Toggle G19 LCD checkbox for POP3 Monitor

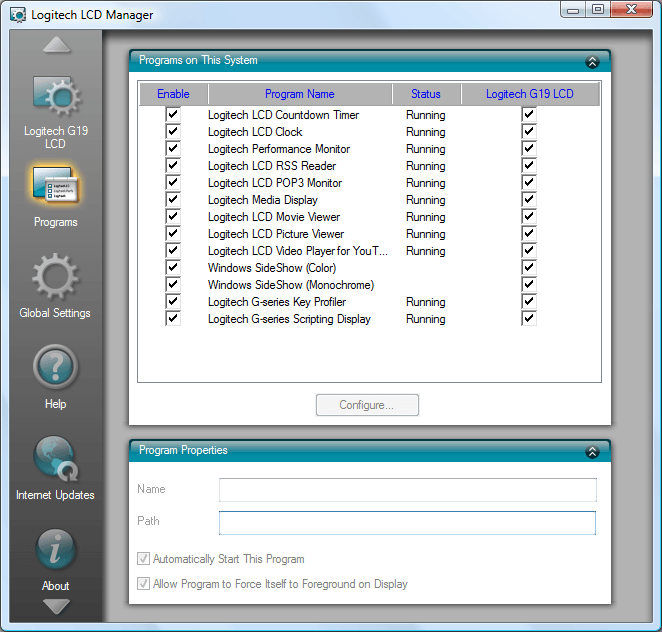coord(529,182)
